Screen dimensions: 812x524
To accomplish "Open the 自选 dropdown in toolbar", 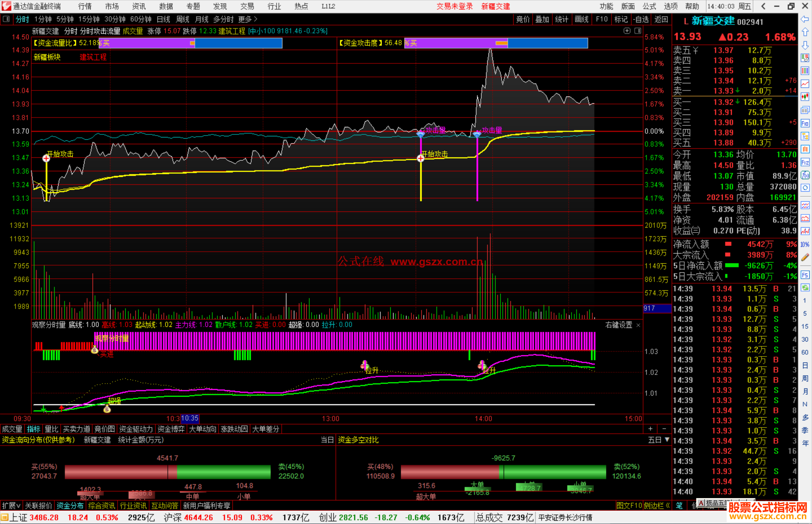I will (x=641, y=19).
